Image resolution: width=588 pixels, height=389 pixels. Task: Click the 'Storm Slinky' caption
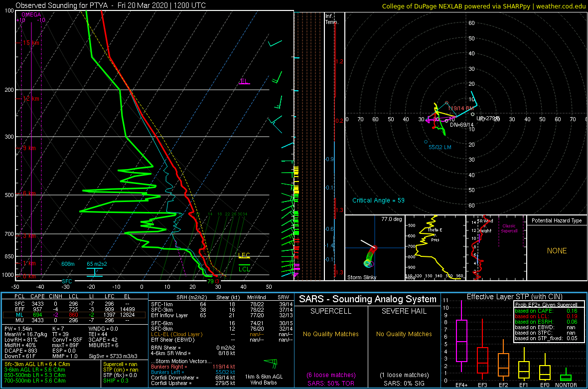[361, 277]
